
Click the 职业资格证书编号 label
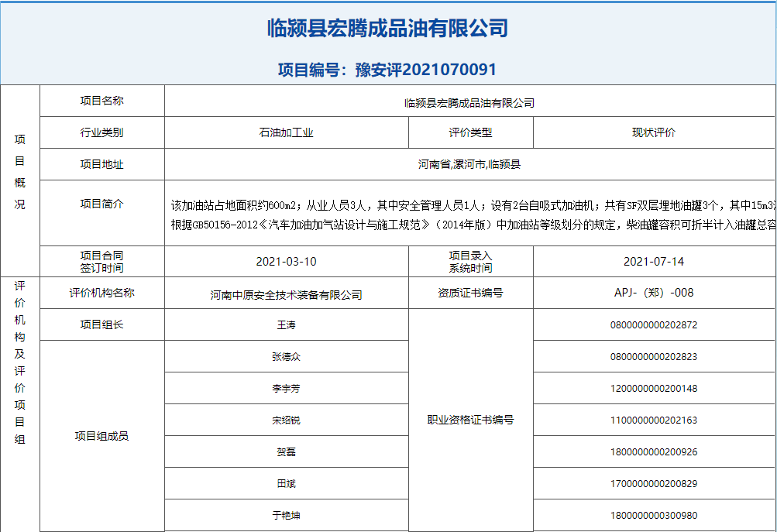(x=470, y=420)
